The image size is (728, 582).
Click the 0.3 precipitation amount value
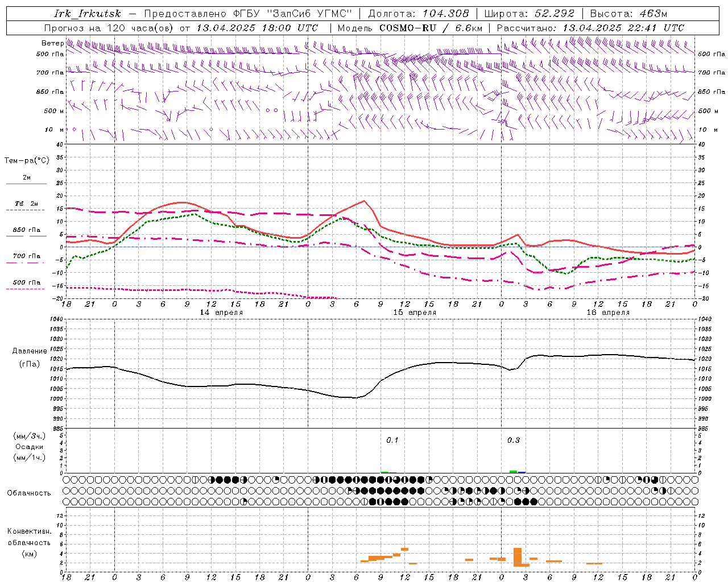coord(514,440)
